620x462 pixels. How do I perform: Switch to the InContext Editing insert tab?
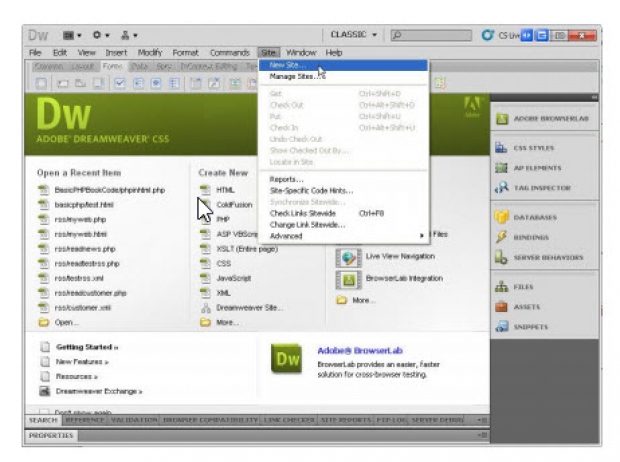209,66
